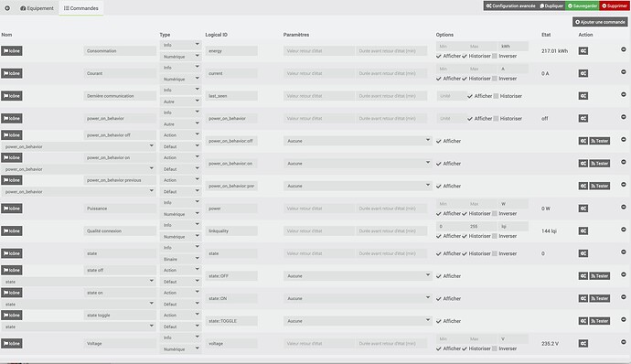Test the state toggle command

point(600,321)
